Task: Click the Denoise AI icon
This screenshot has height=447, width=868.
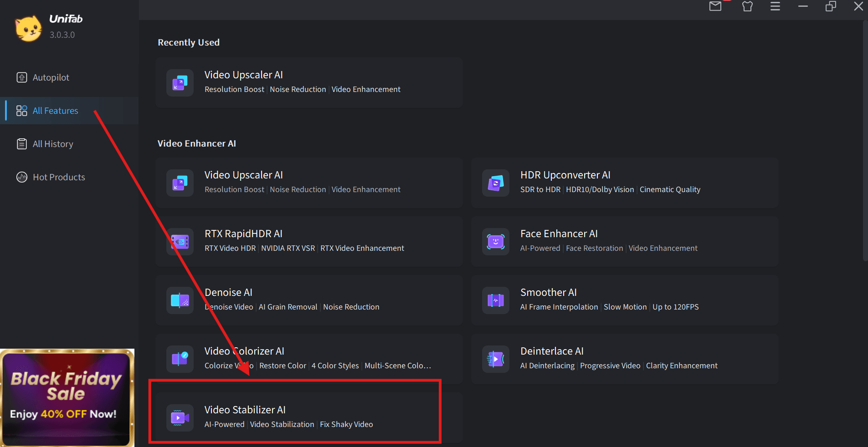Action: (180, 300)
